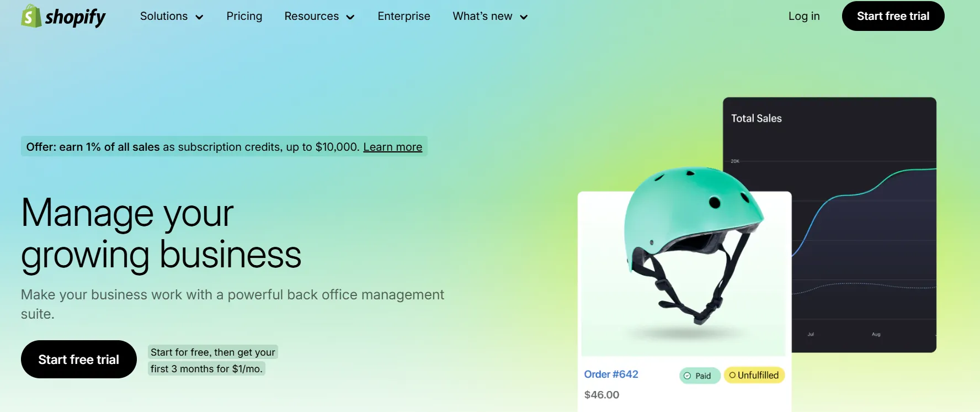Screen dimensions: 980x412
Task: Expand the Solutions dropdown chevron
Action: [x=199, y=17]
